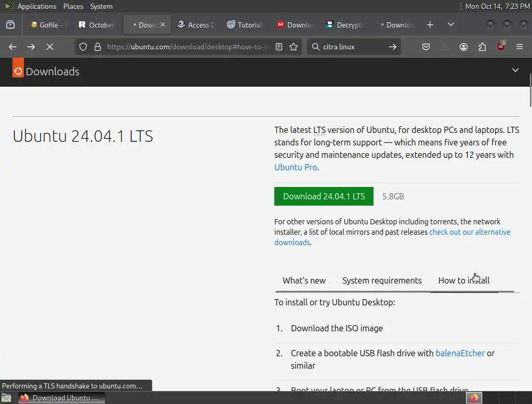
Task: Click the uBlock Origin extension icon
Action: point(501,46)
